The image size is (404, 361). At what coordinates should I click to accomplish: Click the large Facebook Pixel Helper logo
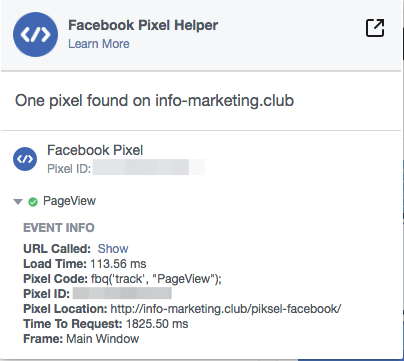[35, 34]
